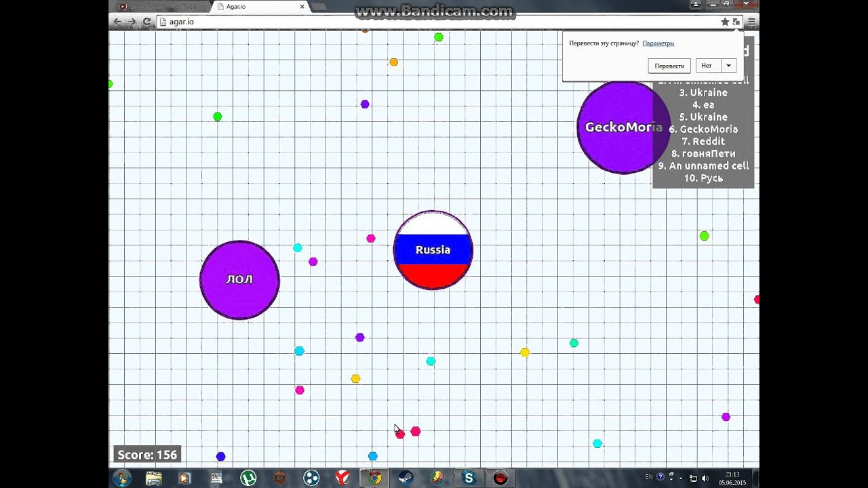Open Steam from the taskbar
The image size is (868, 488).
406,478
